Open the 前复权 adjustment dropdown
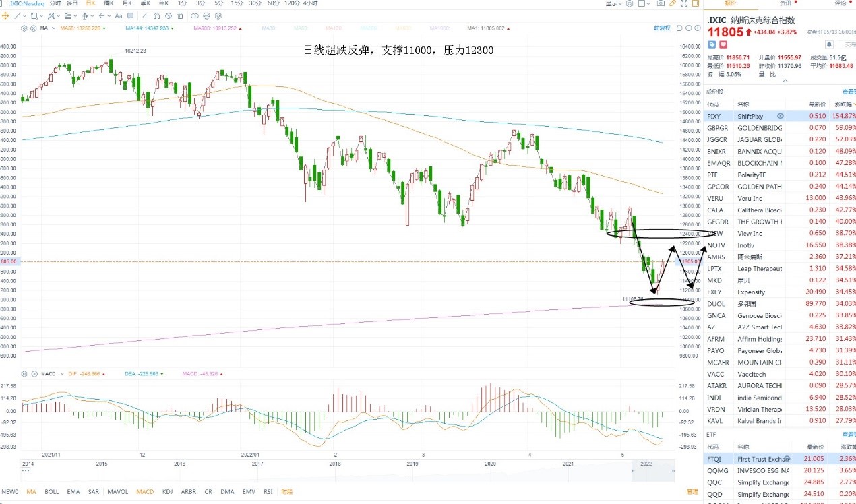The width and height of the screenshot is (856, 504). tap(662, 28)
